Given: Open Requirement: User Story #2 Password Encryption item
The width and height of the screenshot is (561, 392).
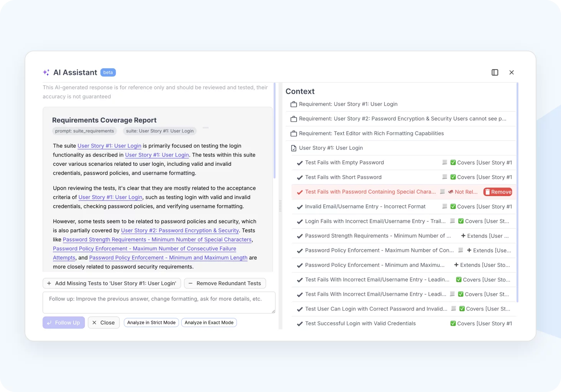Looking at the screenshot, I should click(x=402, y=119).
